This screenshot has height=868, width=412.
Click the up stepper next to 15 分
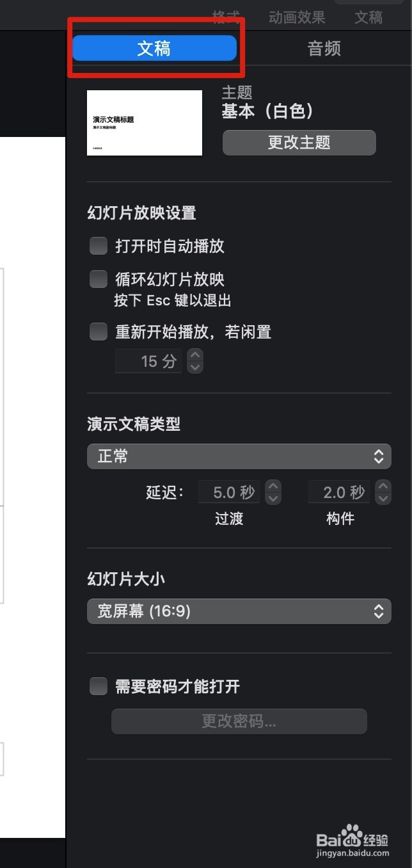194,356
